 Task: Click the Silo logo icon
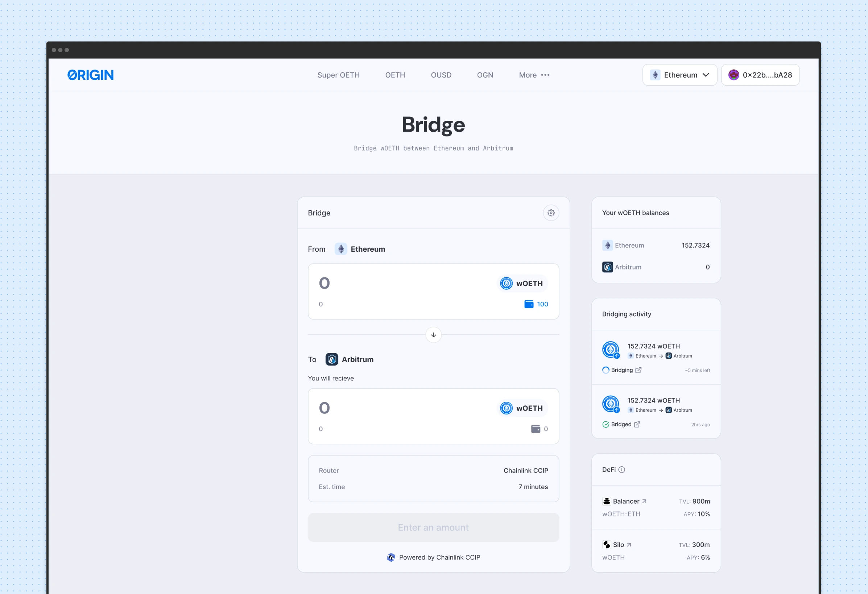[607, 545]
